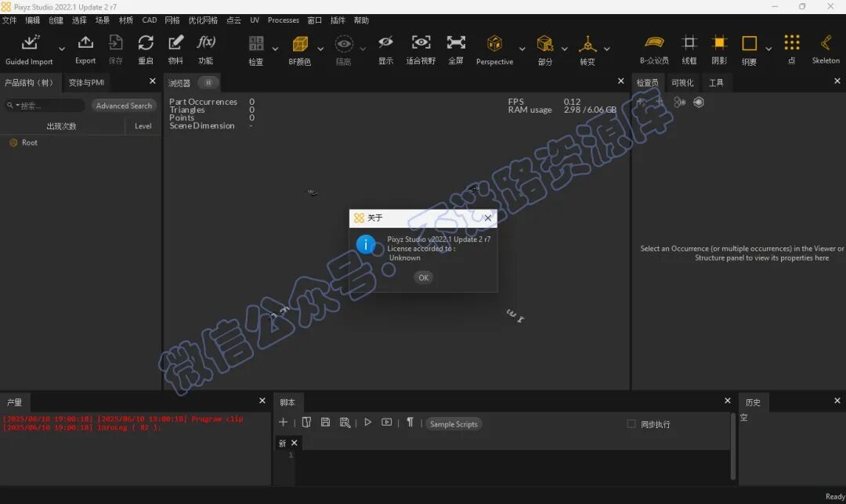Expand the 转变 dropdown arrow
Viewport: 846px width, 504px height.
pos(607,49)
